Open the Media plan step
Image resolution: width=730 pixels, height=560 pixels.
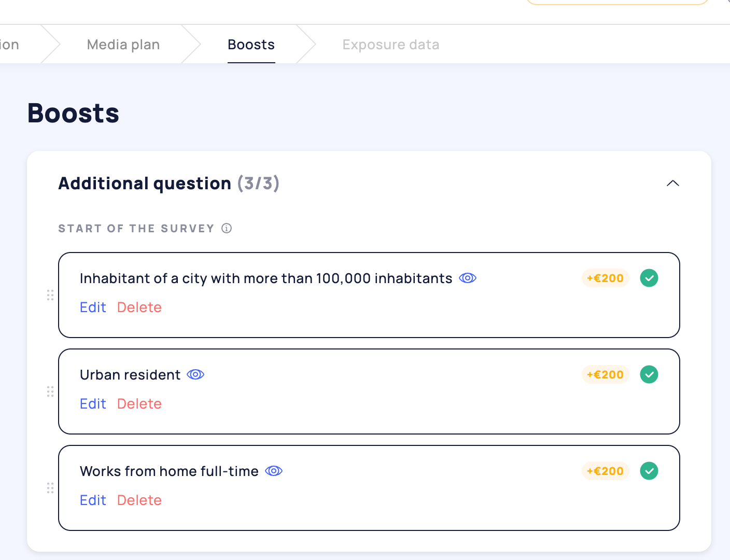[x=123, y=45]
